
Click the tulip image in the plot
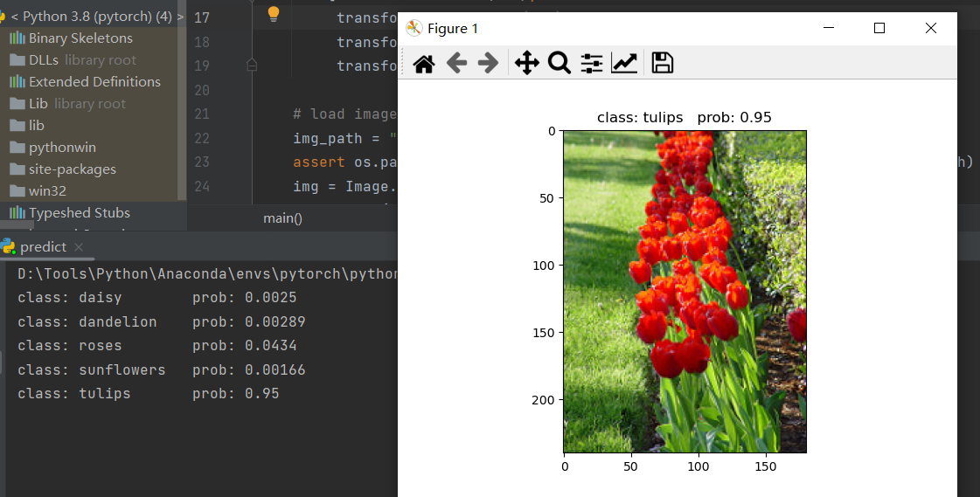click(x=685, y=292)
